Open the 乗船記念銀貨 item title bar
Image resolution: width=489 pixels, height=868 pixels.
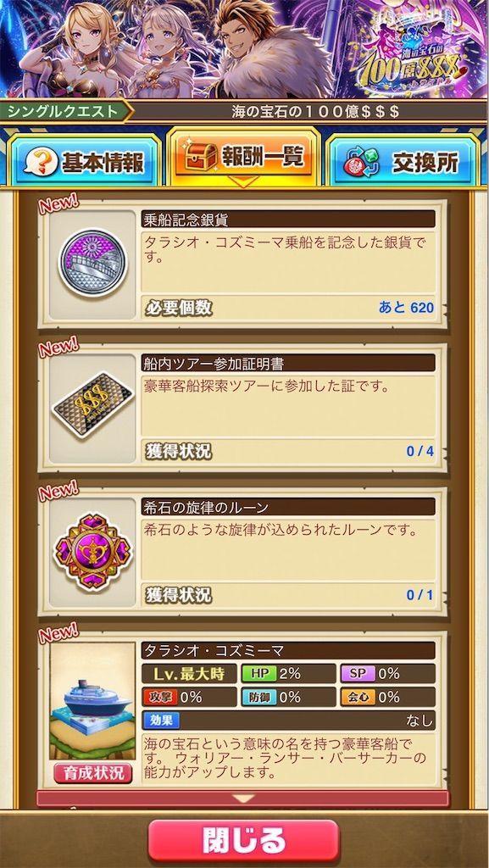tap(288, 220)
